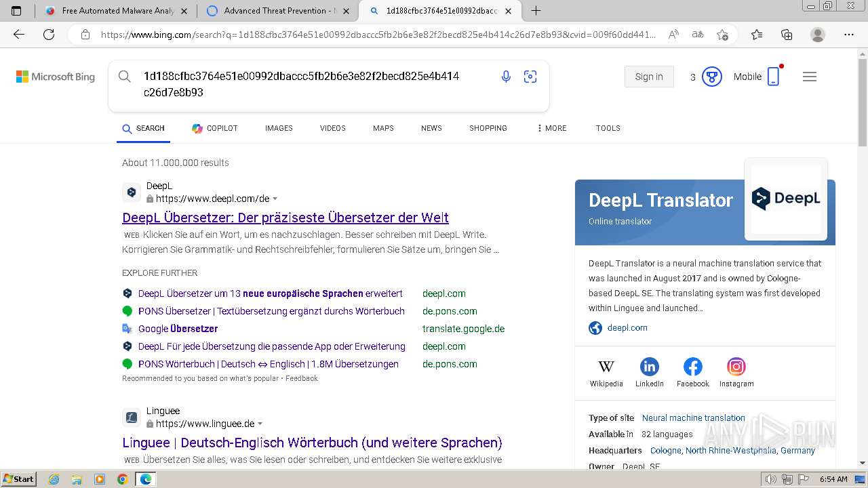Image resolution: width=868 pixels, height=488 pixels.
Task: Click the Start button
Action: 18,479
